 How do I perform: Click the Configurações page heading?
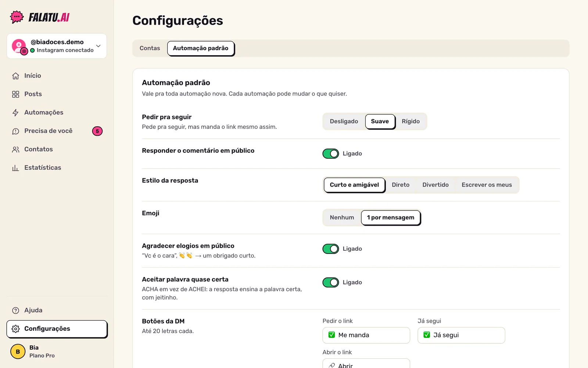click(x=178, y=21)
